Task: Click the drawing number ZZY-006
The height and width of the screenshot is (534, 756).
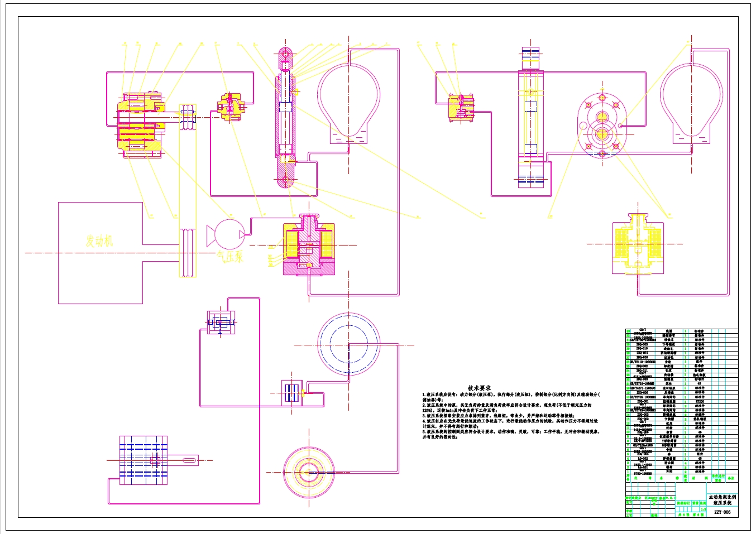Action: [722, 512]
